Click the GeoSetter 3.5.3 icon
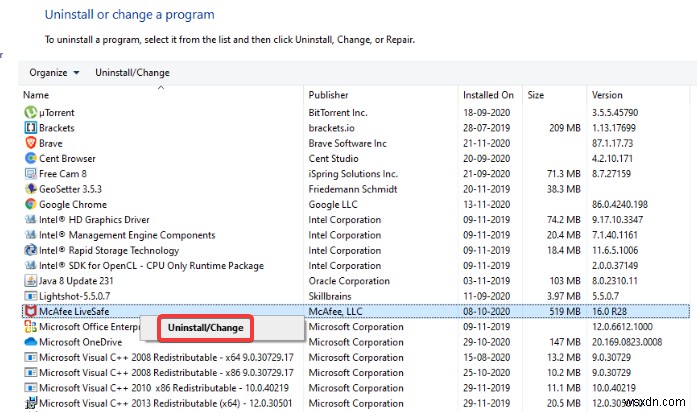Image resolution: width=697 pixels, height=412 pixels. click(x=30, y=189)
